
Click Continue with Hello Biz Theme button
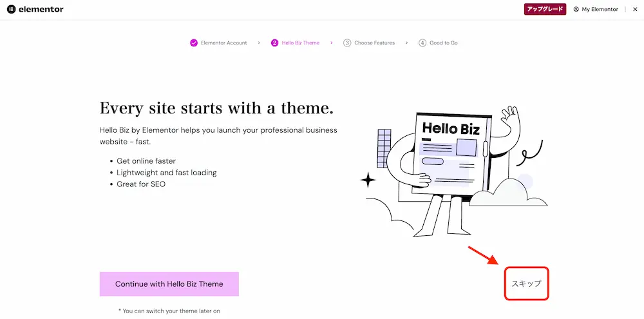169,284
